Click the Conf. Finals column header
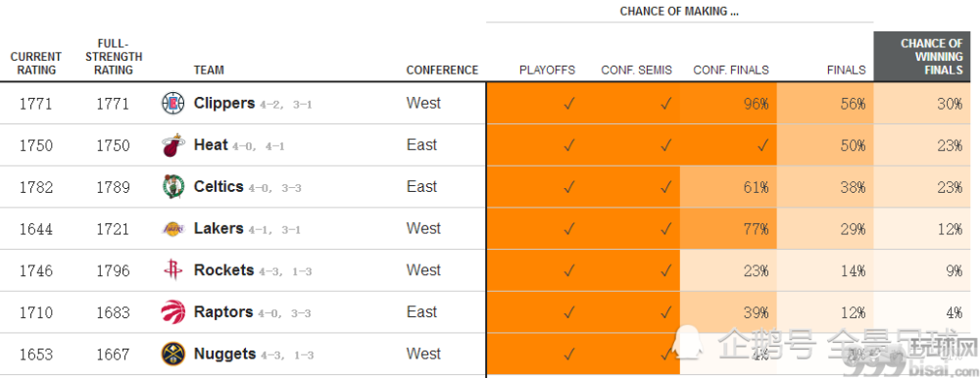Screen dimensions: 980x378 pyautogui.click(x=731, y=70)
